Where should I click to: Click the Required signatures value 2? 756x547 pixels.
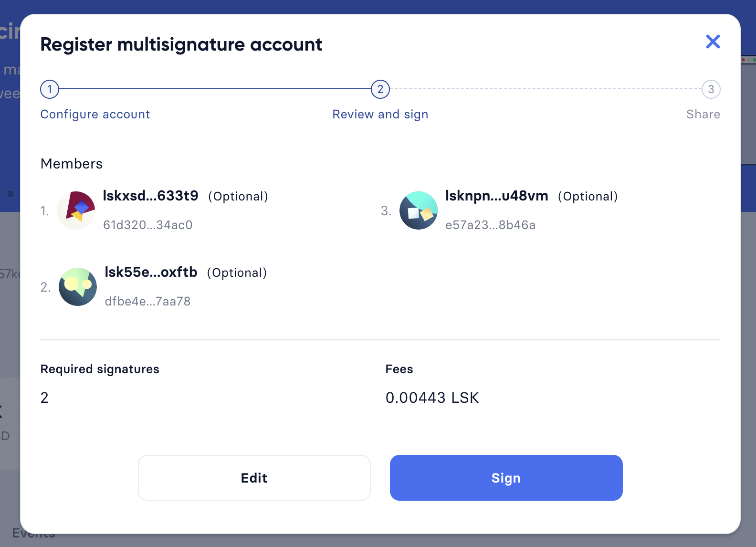tap(44, 398)
